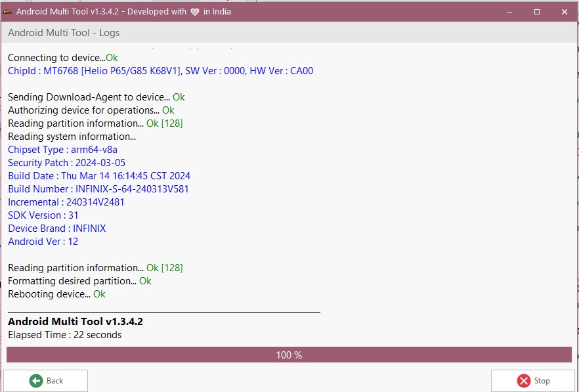Minimize the Android Multi Tool window
Viewport: 579px width, 392px height.
(509, 12)
